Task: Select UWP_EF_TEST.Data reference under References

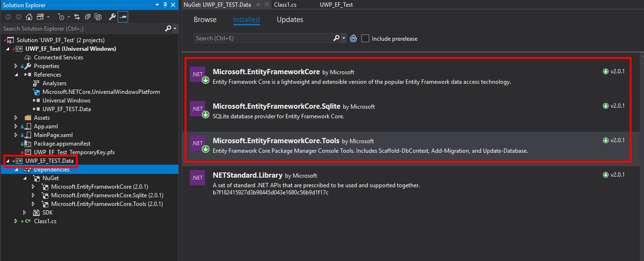Action: (x=66, y=109)
